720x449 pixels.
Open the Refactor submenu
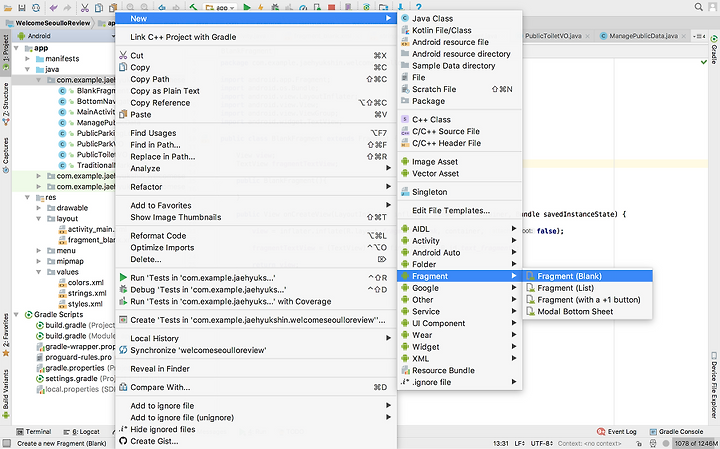click(256, 187)
